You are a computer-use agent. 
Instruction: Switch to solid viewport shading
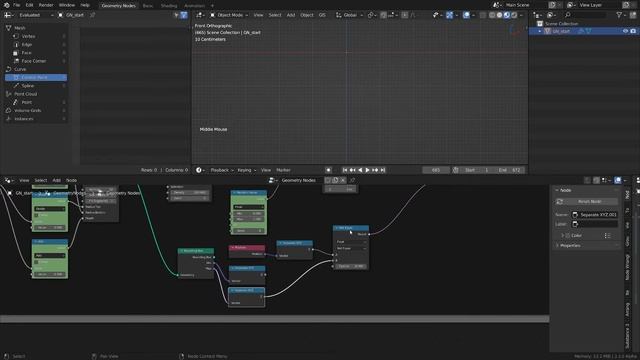[499, 15]
